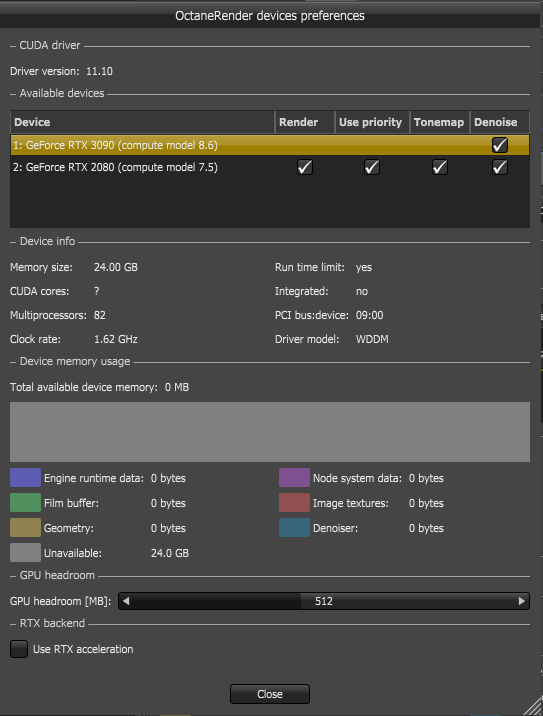The width and height of the screenshot is (543, 716).
Task: Toggle Render checkbox for RTX 2080
Action: pos(305,167)
